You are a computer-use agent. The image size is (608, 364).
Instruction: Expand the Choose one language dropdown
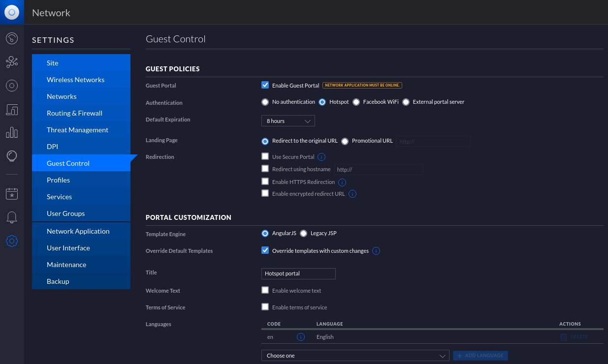pyautogui.click(x=355, y=356)
